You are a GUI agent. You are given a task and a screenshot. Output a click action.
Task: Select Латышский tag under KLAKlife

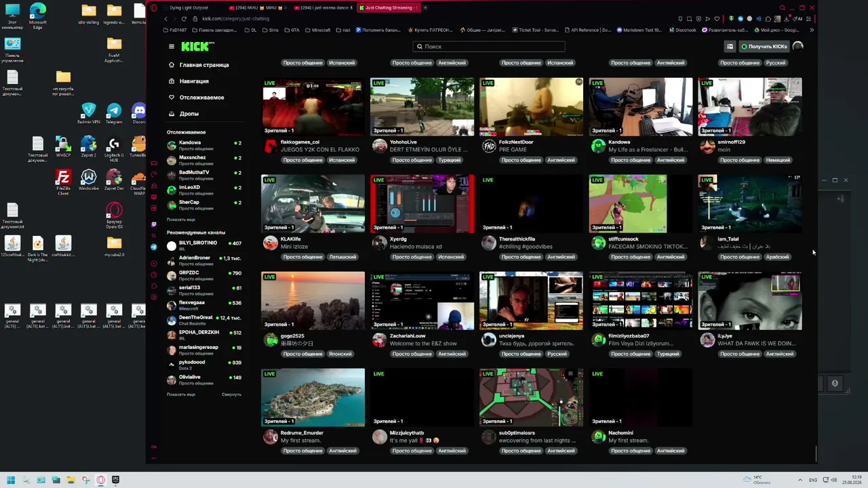click(342, 257)
